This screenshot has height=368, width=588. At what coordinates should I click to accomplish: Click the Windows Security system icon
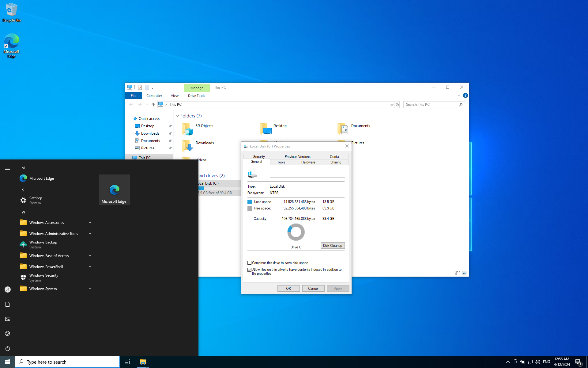[x=23, y=277]
